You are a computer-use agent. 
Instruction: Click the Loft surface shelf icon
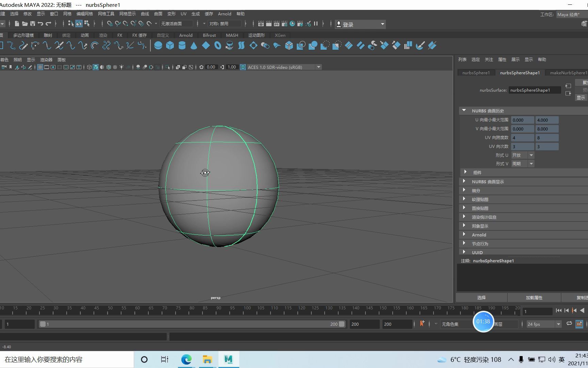click(x=241, y=45)
